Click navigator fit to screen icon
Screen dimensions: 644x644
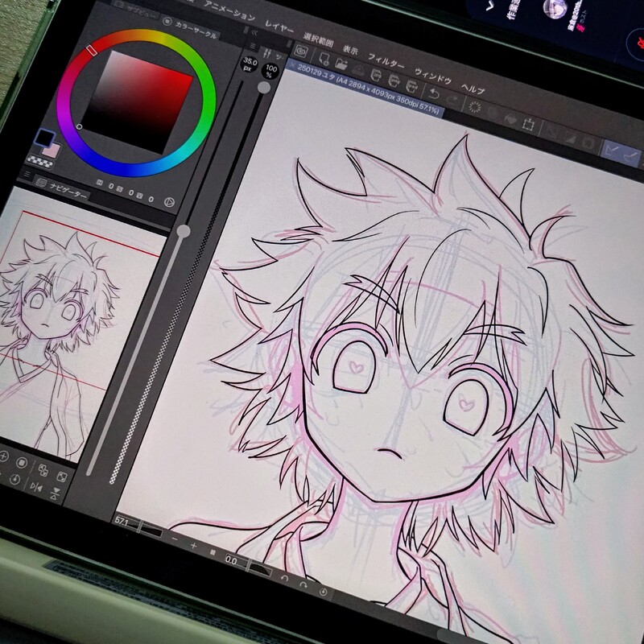[43, 469]
